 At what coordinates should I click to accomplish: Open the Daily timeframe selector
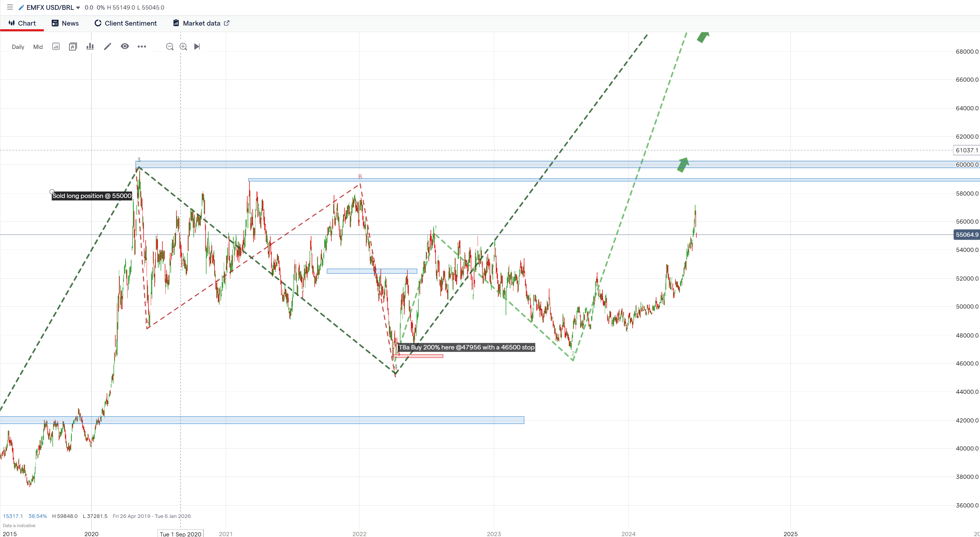pos(18,47)
